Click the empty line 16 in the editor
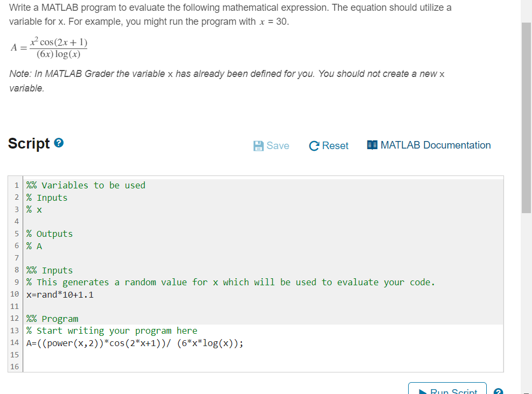Screen dimensions: 532x394 pos(108,367)
